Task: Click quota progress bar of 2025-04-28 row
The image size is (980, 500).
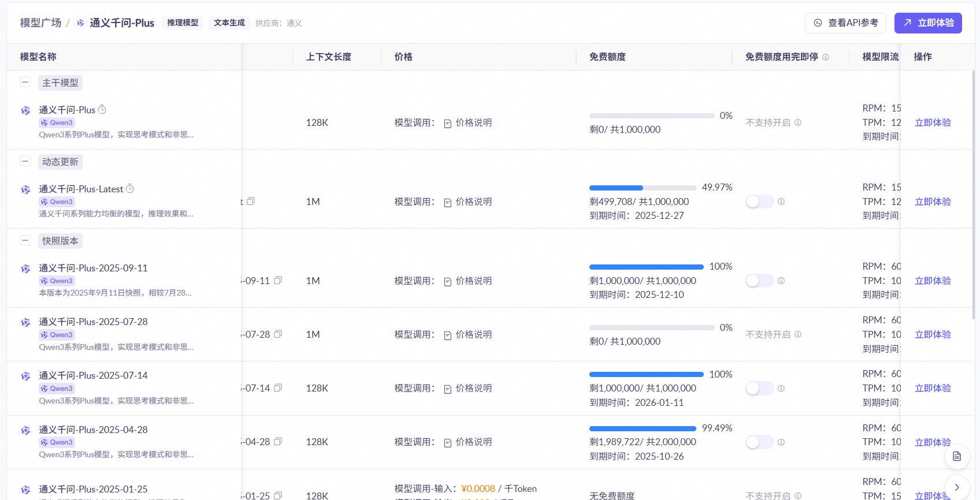Action: [x=643, y=428]
